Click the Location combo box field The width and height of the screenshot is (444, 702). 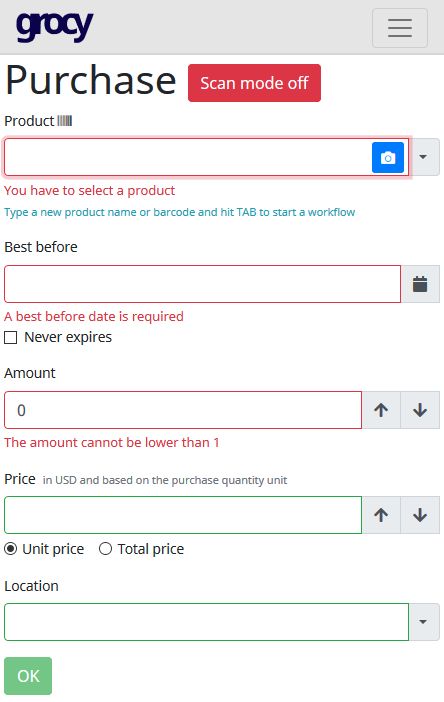(x=206, y=622)
